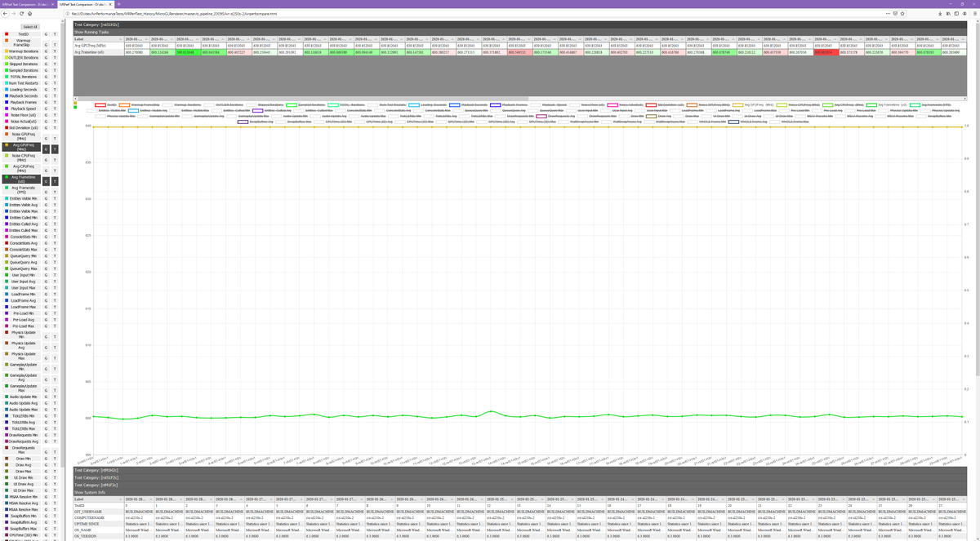
Task: Open the downloads arrow icon
Action: coord(940,14)
